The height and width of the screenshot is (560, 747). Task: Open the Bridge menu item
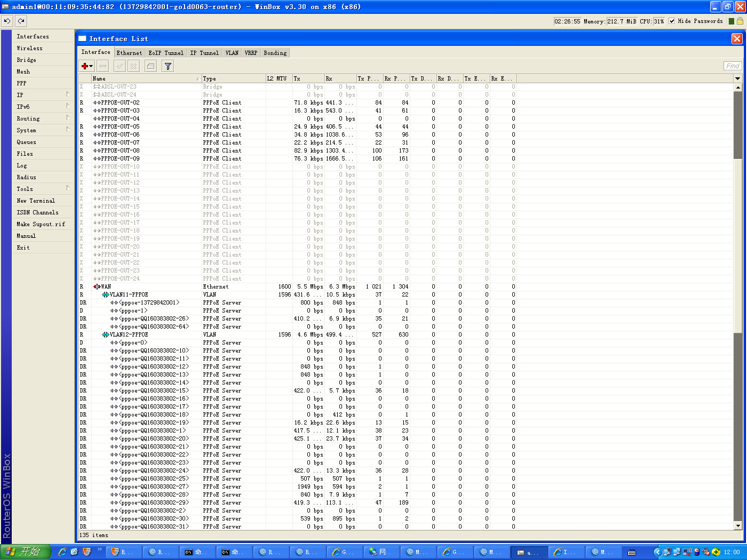(x=43, y=60)
